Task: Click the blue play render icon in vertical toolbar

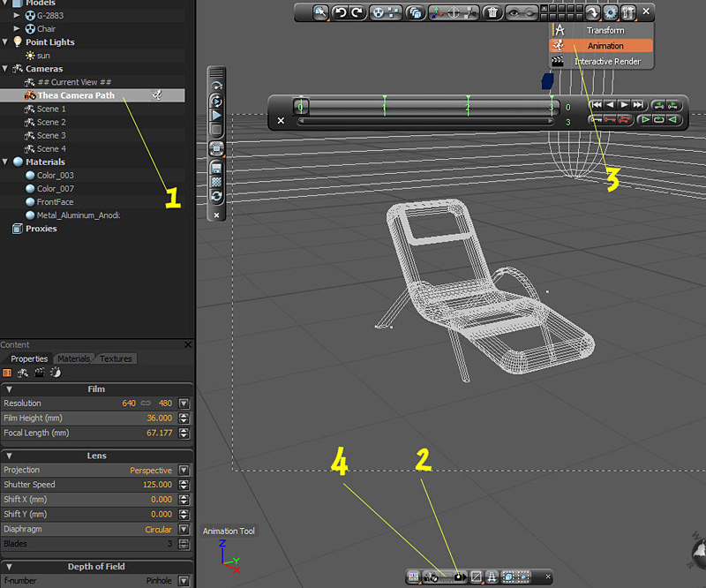Action: [x=216, y=116]
